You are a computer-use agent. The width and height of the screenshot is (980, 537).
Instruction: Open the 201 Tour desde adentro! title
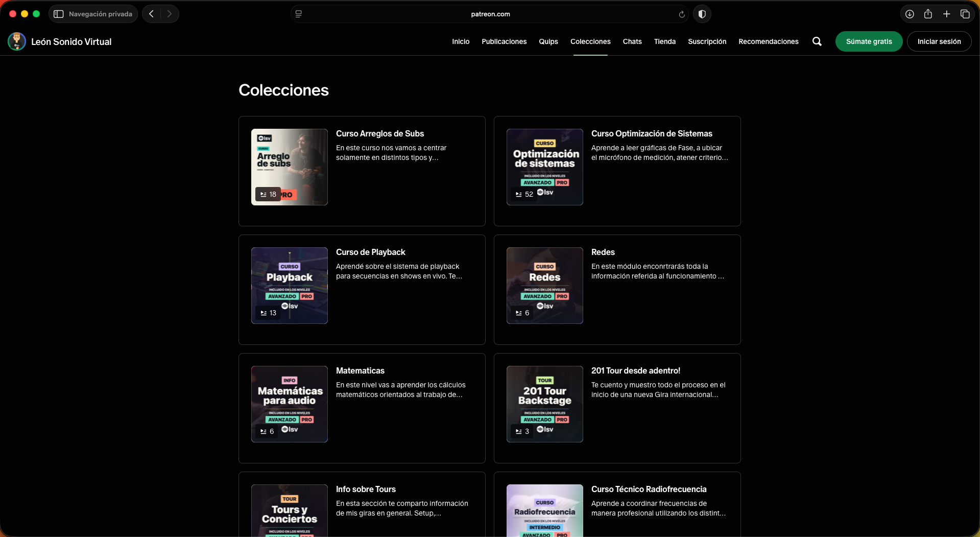[x=636, y=370]
